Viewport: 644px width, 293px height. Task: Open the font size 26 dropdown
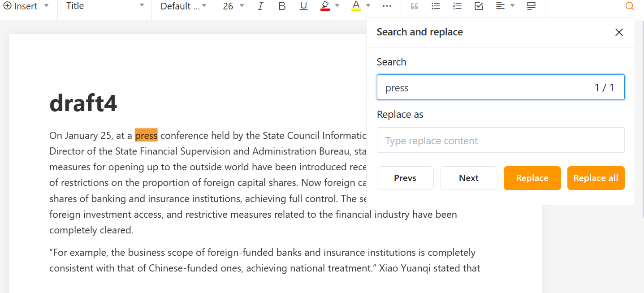point(233,6)
